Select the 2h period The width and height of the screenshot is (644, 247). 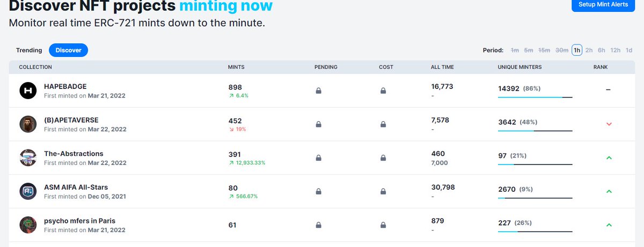click(589, 50)
